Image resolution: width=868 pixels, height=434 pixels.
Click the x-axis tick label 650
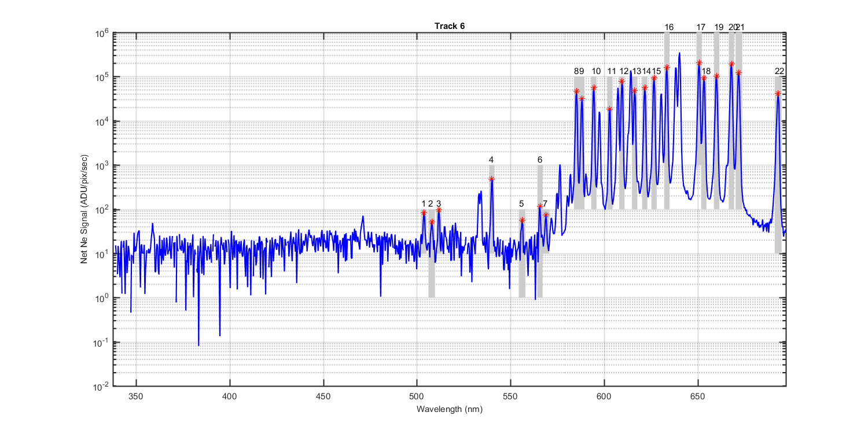[x=698, y=398]
